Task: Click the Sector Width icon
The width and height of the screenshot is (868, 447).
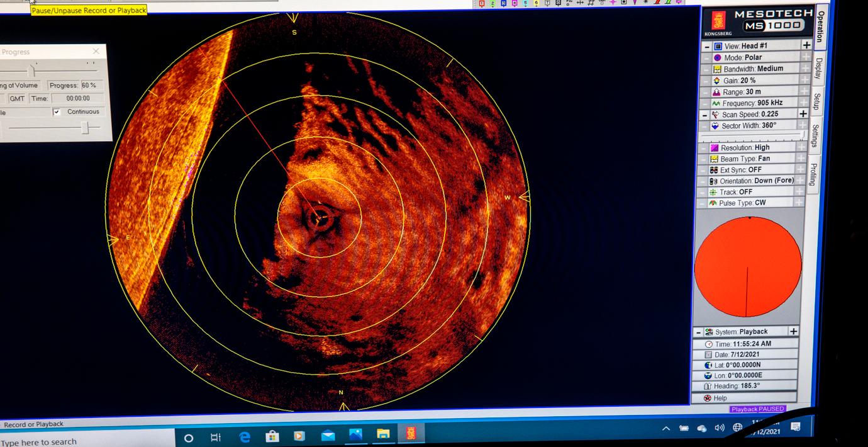Action: 715,126
